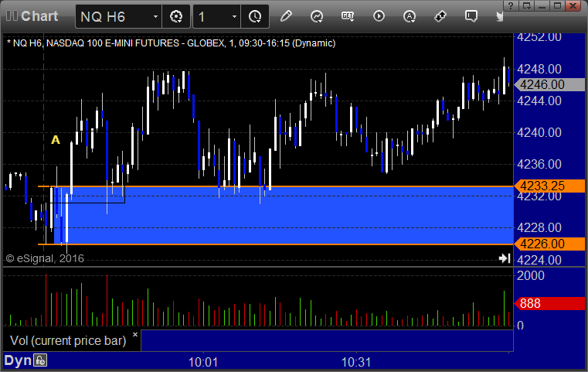This screenshot has height=372, width=588.
Task: Click the chart title NQ H6 NASDAQ text
Action: (x=171, y=43)
